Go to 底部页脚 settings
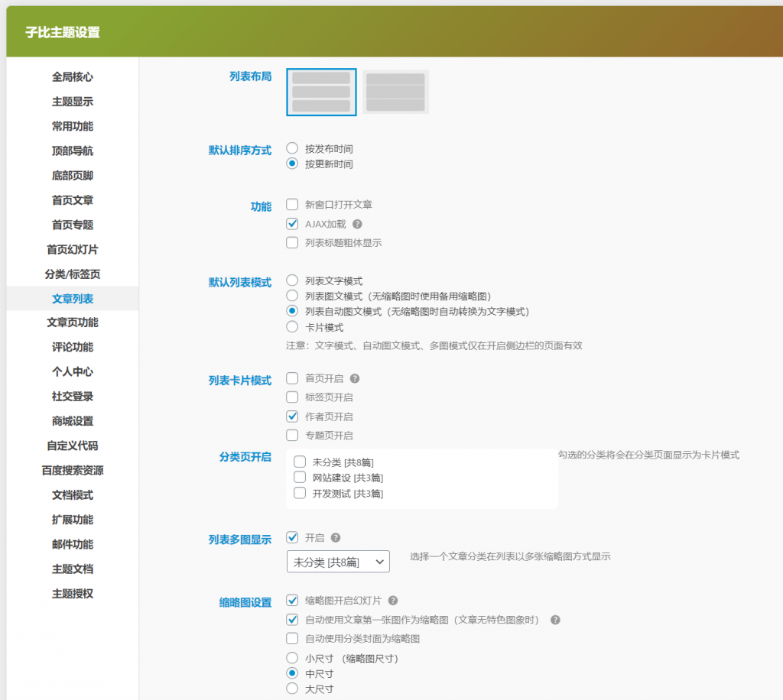Image resolution: width=783 pixels, height=700 pixels. (x=73, y=176)
